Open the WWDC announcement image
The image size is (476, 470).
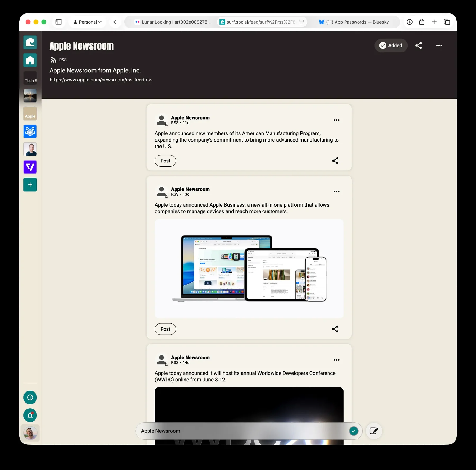(x=249, y=416)
